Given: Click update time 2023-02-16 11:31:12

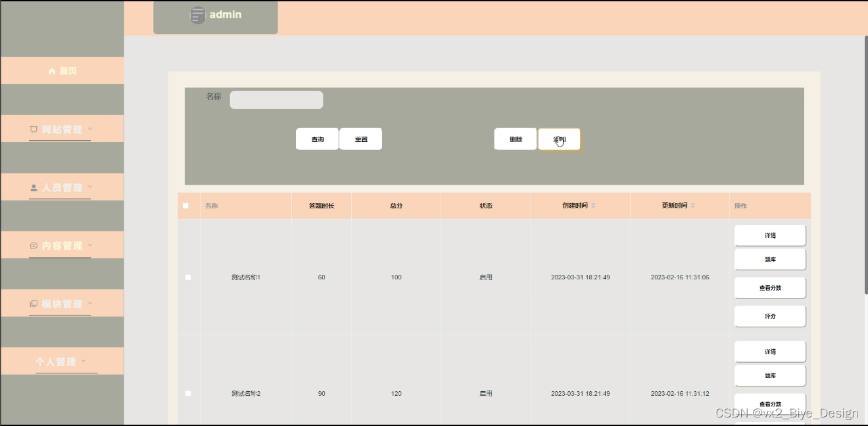Looking at the screenshot, I should tap(680, 393).
